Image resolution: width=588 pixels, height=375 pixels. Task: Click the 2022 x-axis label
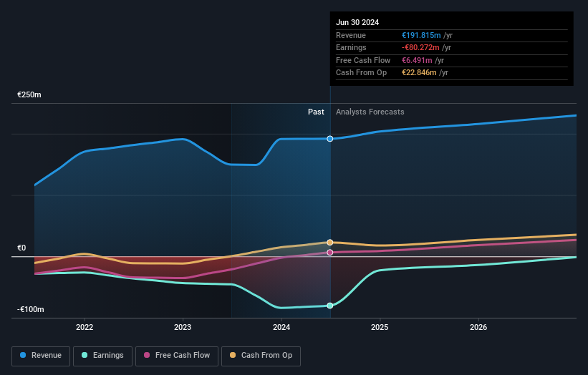(x=85, y=328)
